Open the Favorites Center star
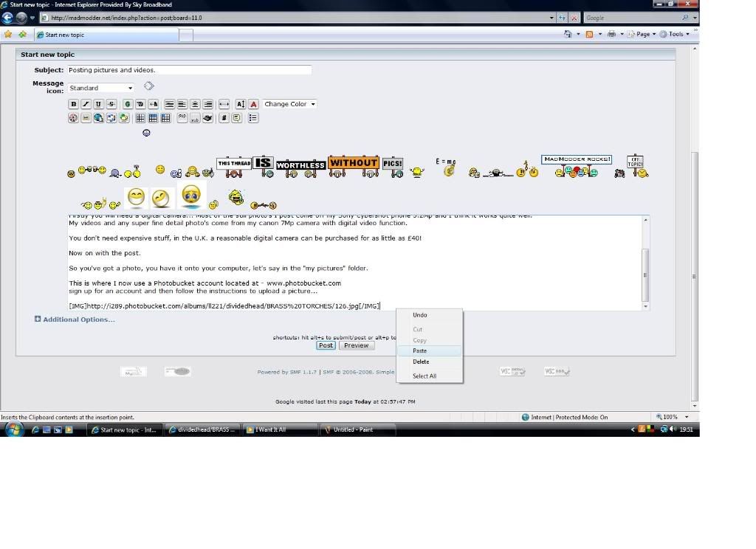 tap(8, 35)
